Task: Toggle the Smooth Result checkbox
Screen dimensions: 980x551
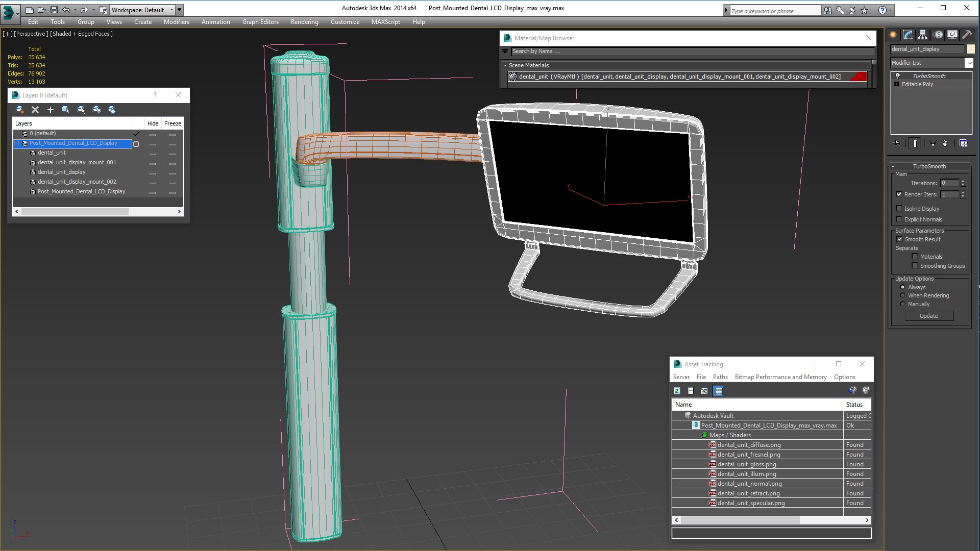Action: coord(899,239)
